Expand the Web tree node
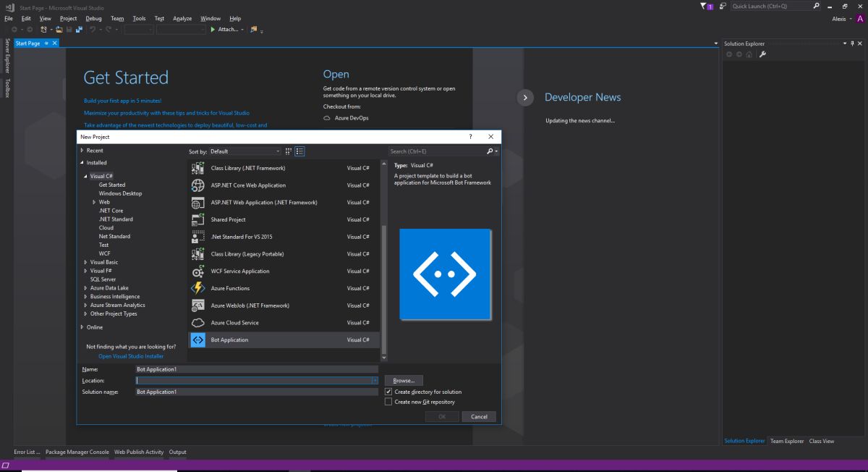Image resolution: width=868 pixels, height=472 pixels. tap(94, 202)
